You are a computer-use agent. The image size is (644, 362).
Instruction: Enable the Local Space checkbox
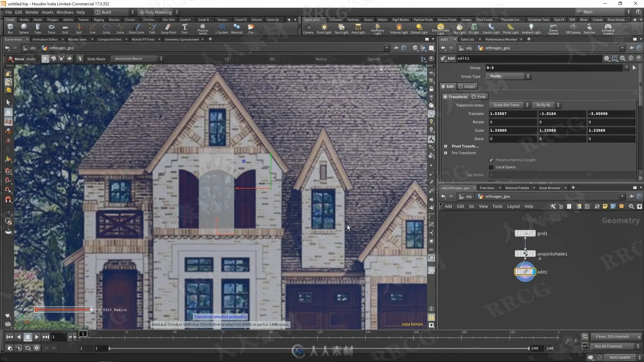tap(491, 167)
